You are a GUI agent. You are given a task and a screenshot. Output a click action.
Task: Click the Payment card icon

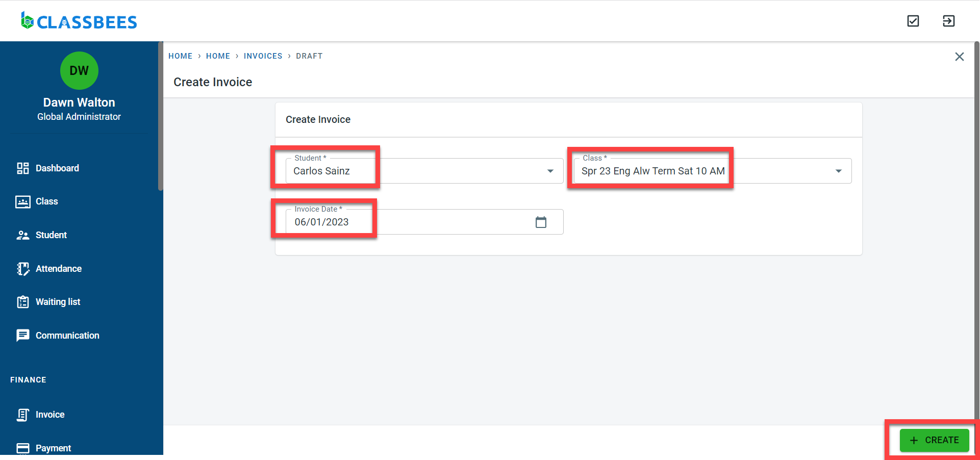pos(22,448)
